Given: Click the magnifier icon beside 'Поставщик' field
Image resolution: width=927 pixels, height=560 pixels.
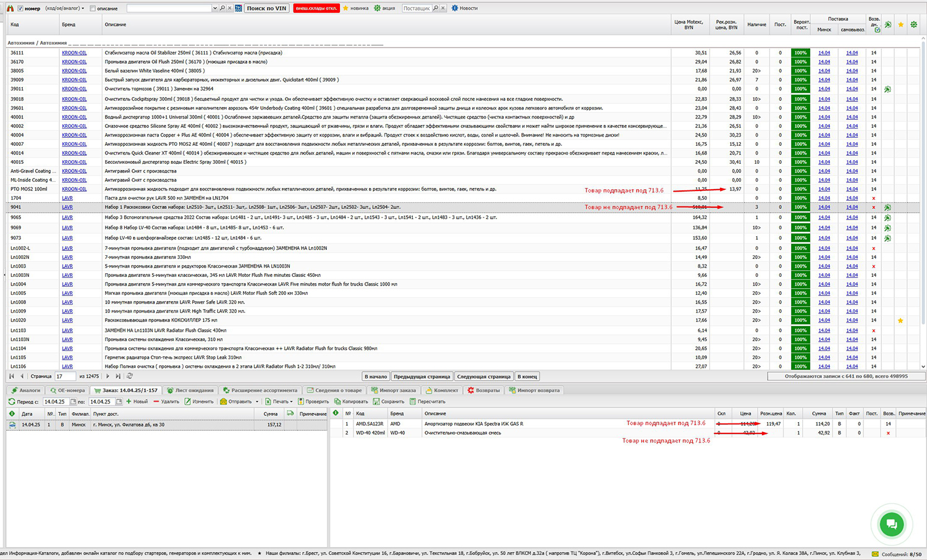Looking at the screenshot, I should pyautogui.click(x=436, y=8).
